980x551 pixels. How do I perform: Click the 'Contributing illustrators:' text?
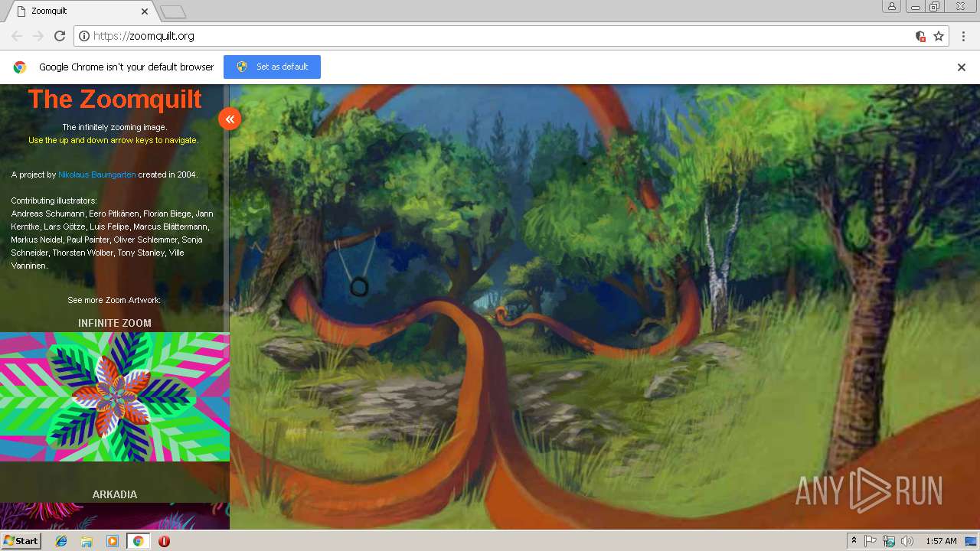click(x=54, y=201)
